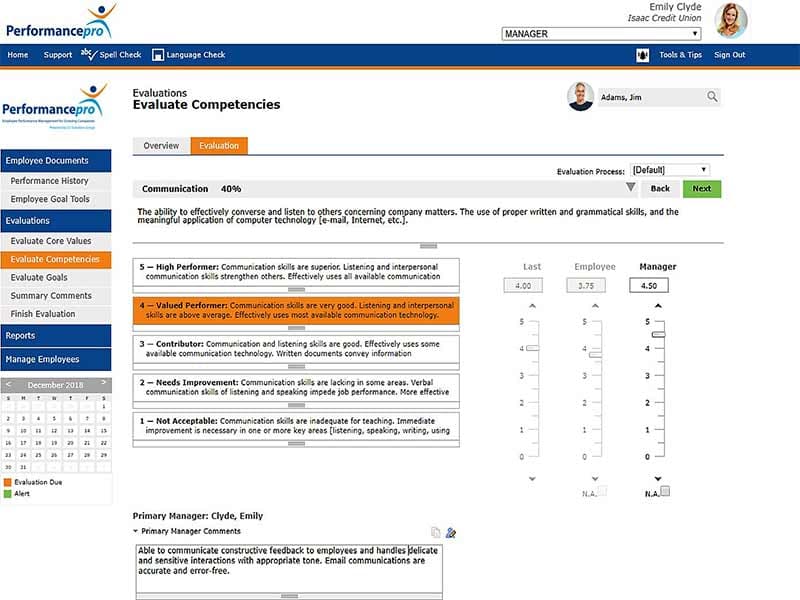The width and height of the screenshot is (800, 600).
Task: Open Employee Goal Tools link
Action: [x=56, y=199]
